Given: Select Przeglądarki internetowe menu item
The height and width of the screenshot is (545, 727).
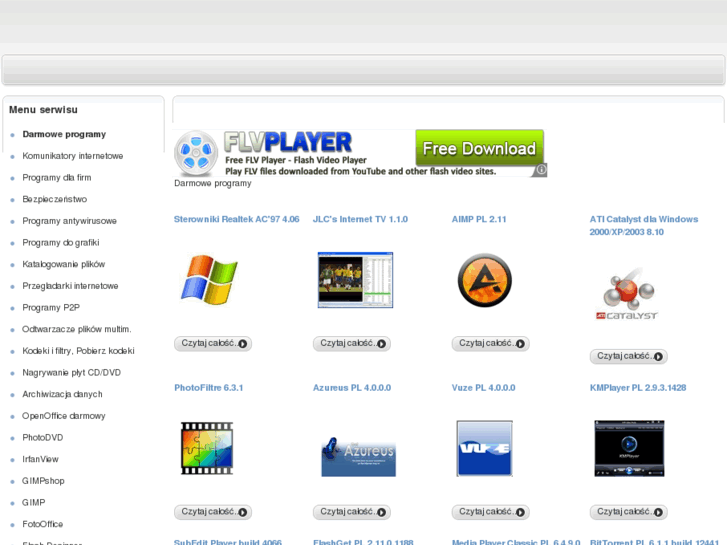Looking at the screenshot, I should click(70, 286).
